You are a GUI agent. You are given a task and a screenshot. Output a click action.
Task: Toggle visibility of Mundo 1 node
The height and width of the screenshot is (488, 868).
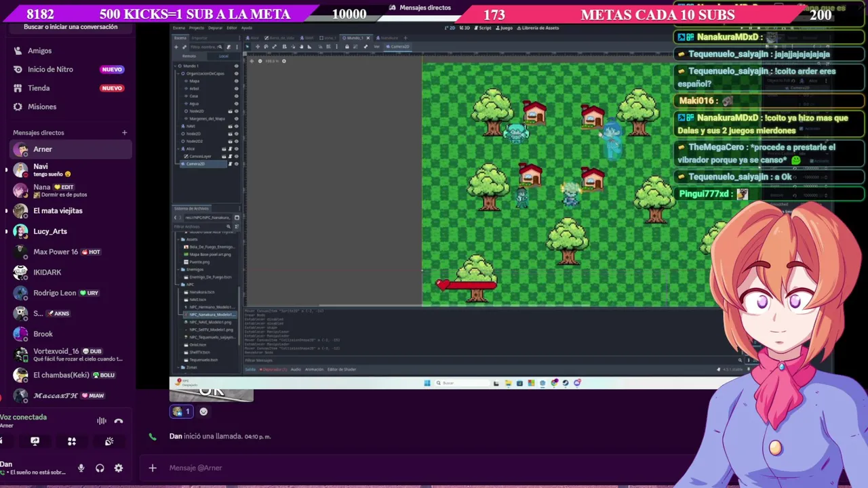(x=237, y=66)
